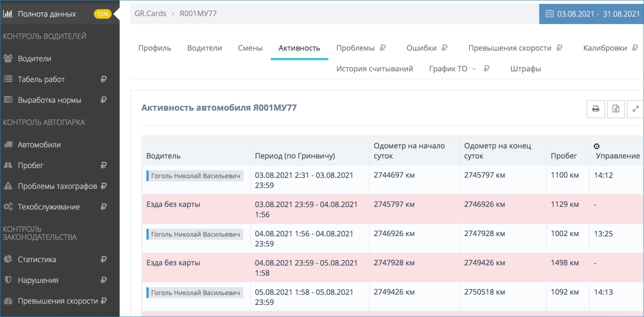
Task: Click the pie chart icon beside Статистика
Action: pyautogui.click(x=8, y=259)
